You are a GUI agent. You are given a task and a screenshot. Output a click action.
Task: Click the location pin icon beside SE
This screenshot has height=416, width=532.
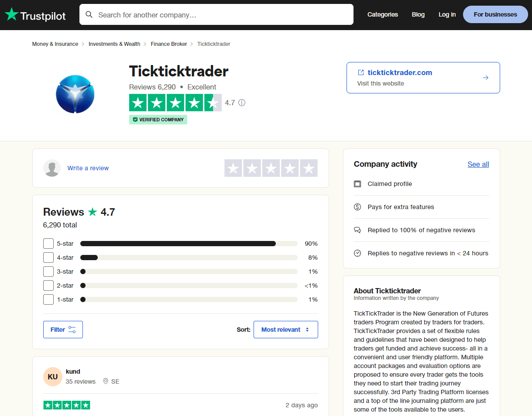[x=105, y=381]
